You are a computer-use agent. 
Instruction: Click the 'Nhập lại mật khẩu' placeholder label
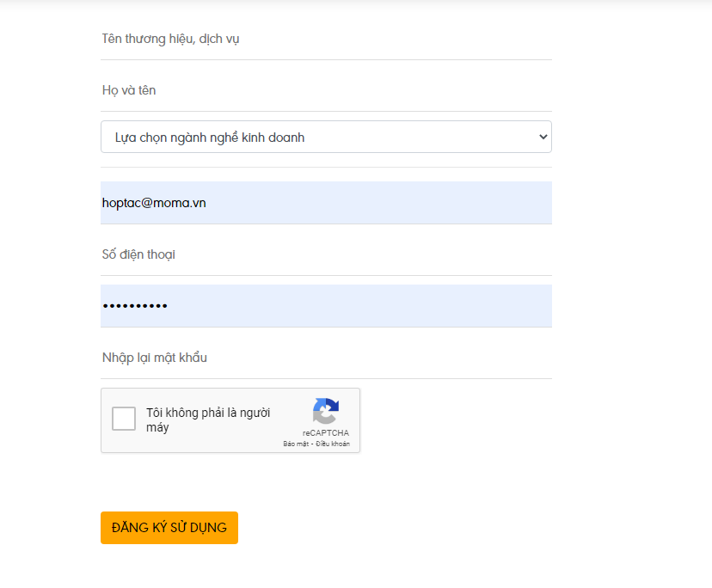point(155,358)
